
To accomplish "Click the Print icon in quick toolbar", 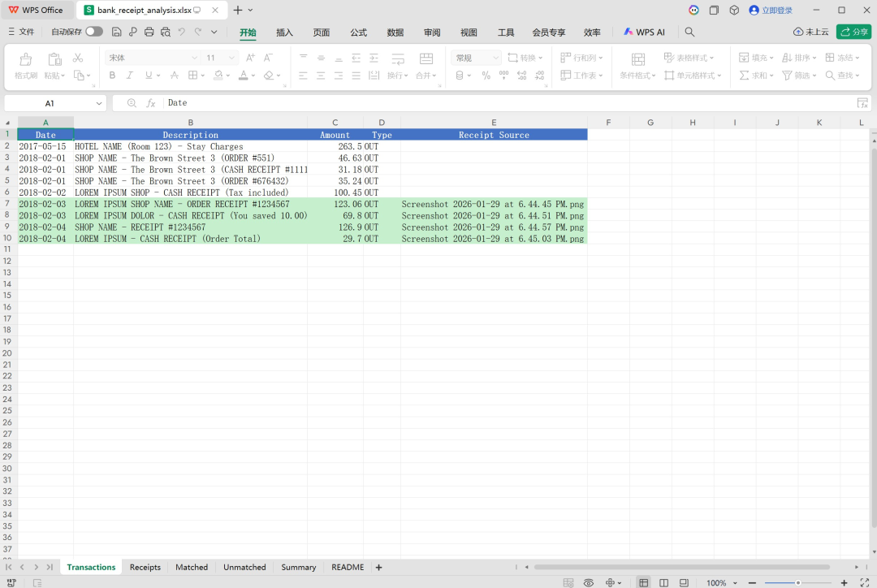I will [149, 32].
